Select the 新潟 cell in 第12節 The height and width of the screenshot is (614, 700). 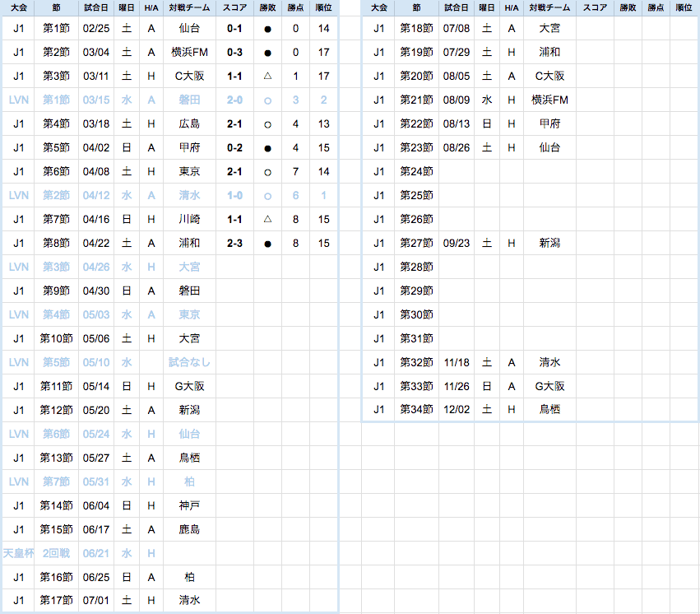189,411
